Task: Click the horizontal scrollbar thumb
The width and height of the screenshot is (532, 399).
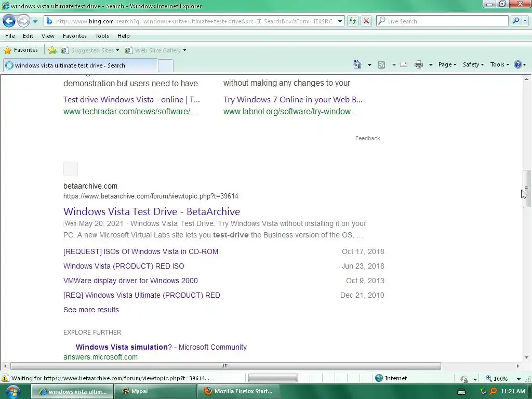Action: [225, 366]
